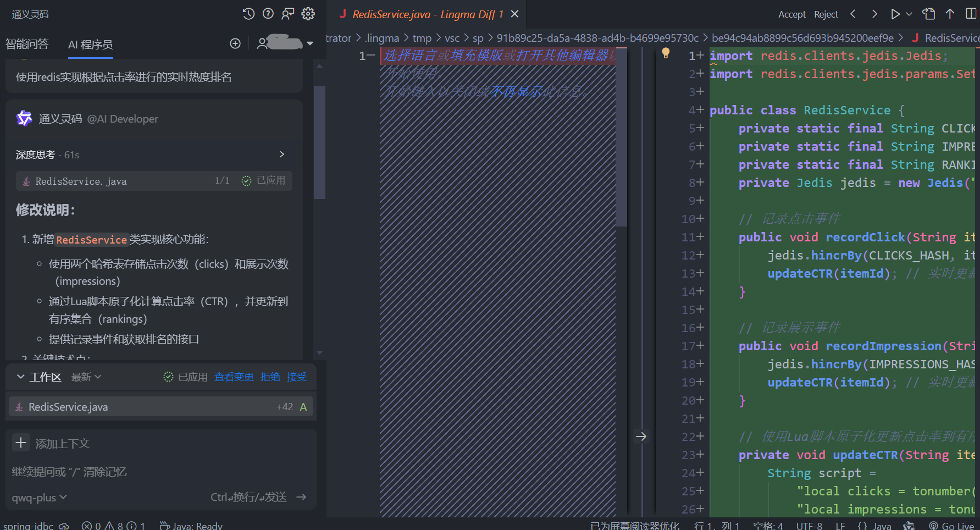Click UTF-8 encoding in status bar
This screenshot has height=530, width=980.
pos(809,526)
